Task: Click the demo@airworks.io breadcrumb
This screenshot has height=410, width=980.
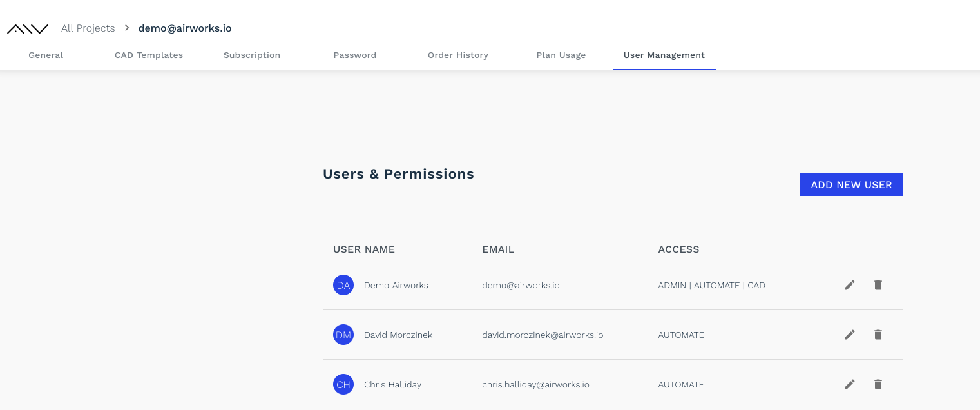Action: [x=185, y=28]
